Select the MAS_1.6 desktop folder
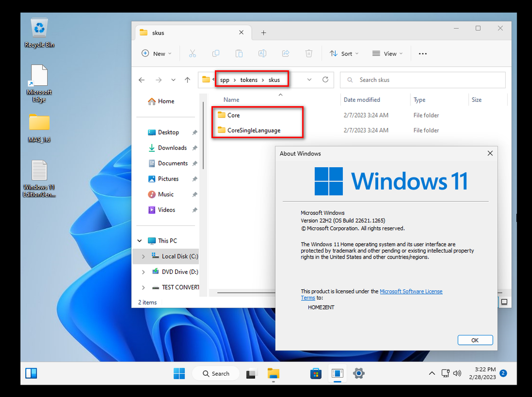 coord(39,128)
